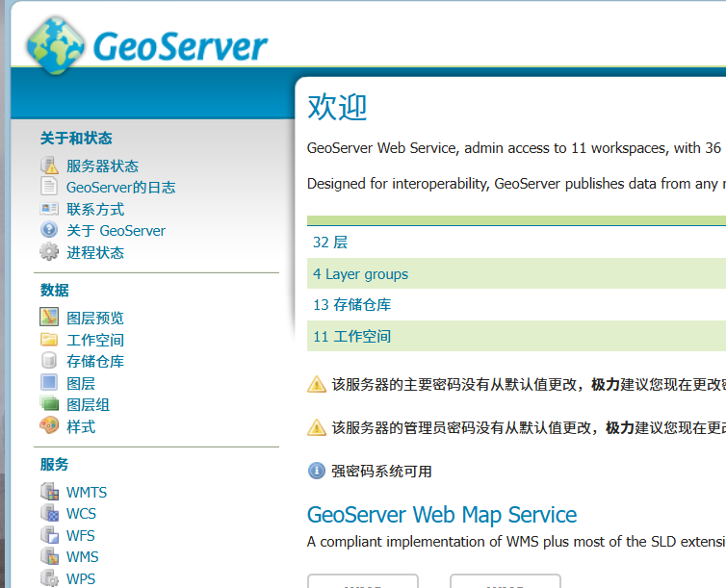Open the 进程状态 link

point(95,252)
